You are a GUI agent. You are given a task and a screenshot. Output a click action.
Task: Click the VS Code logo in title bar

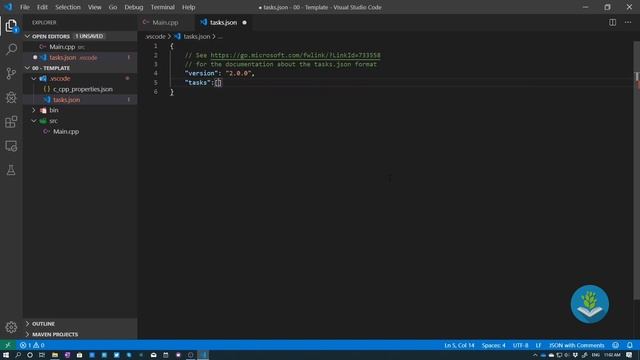point(8,7)
